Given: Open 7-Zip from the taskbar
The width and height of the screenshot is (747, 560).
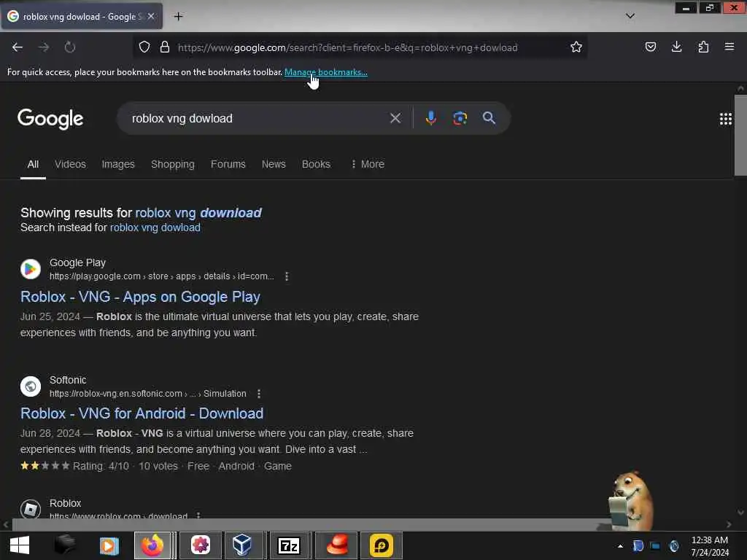Looking at the screenshot, I should [289, 545].
